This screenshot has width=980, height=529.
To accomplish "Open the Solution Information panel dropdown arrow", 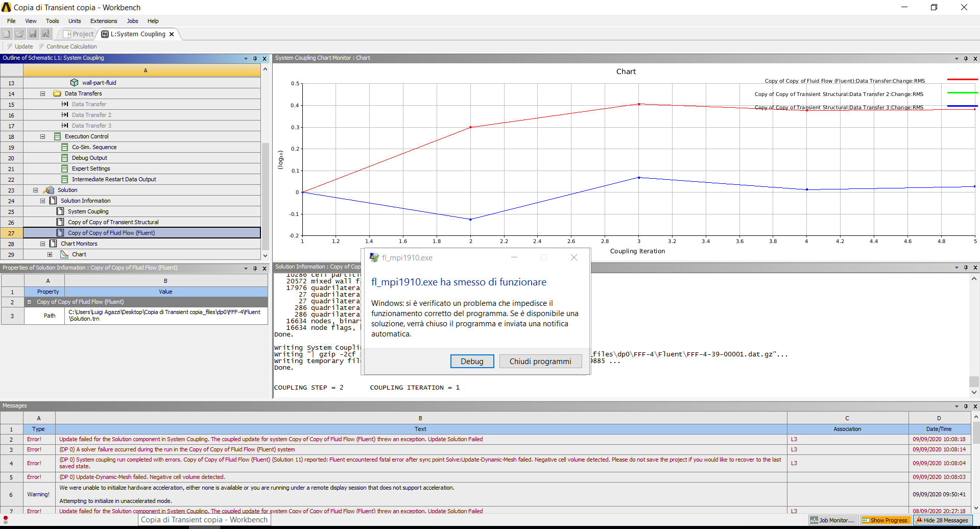I will 957,268.
